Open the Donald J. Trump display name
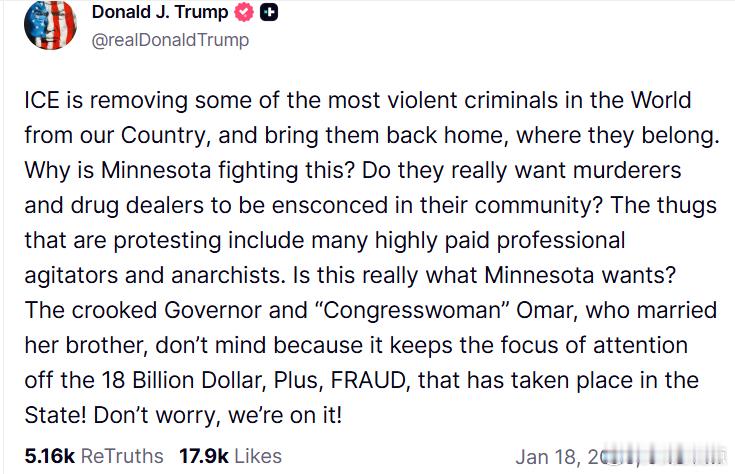Screen dimensions: 735x474 click(x=160, y=12)
